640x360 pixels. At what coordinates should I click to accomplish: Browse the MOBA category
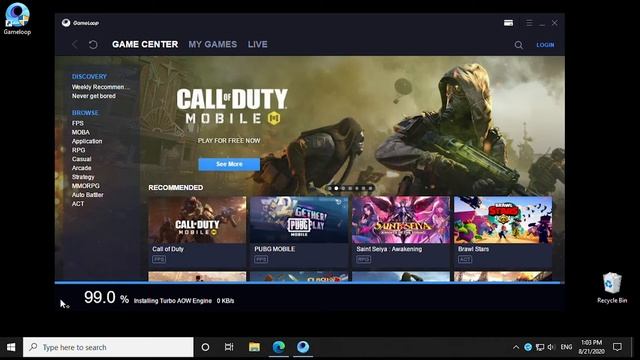[80, 132]
